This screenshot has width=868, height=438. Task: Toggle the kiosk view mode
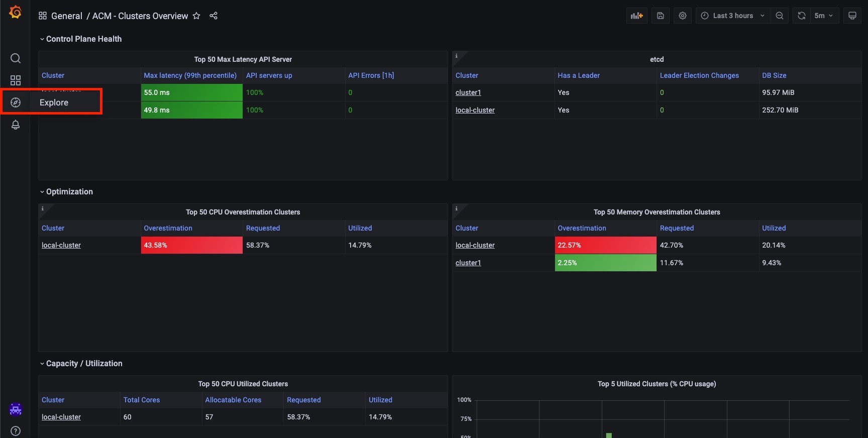pos(852,16)
